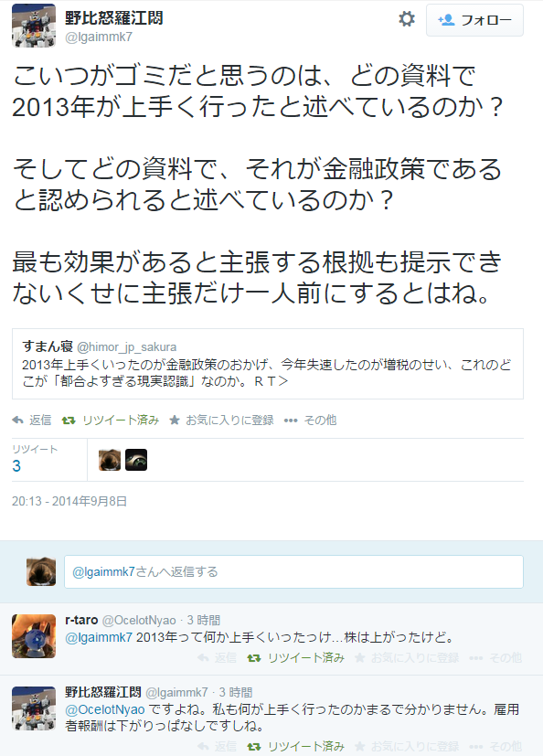
Task: Click the フォロー follow button
Action: tap(474, 20)
